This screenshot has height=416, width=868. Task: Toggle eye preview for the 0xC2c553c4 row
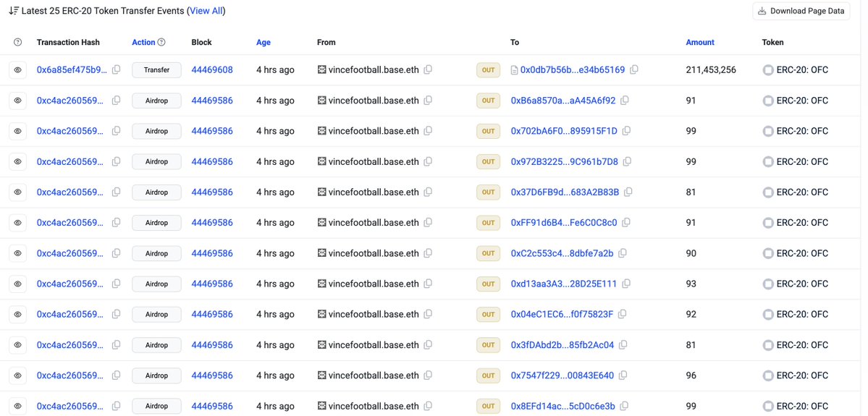tap(17, 253)
